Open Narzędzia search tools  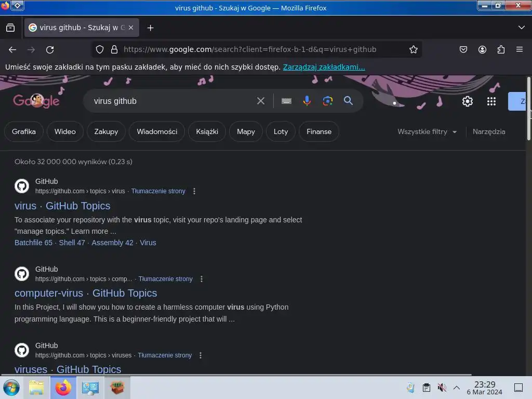point(489,131)
